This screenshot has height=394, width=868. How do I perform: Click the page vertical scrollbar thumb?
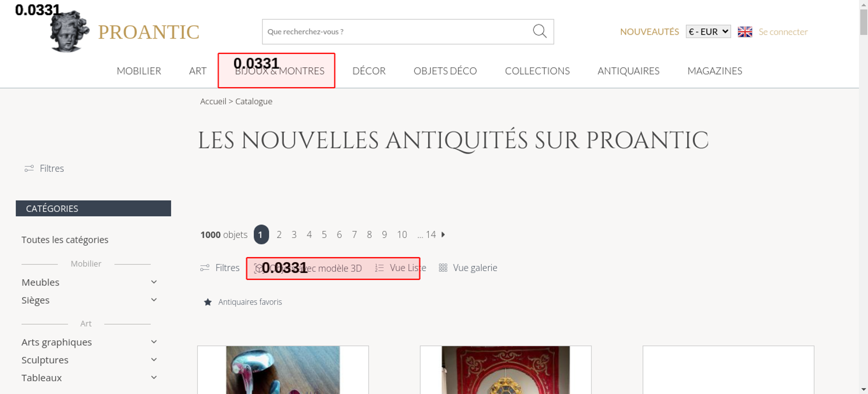864,22
